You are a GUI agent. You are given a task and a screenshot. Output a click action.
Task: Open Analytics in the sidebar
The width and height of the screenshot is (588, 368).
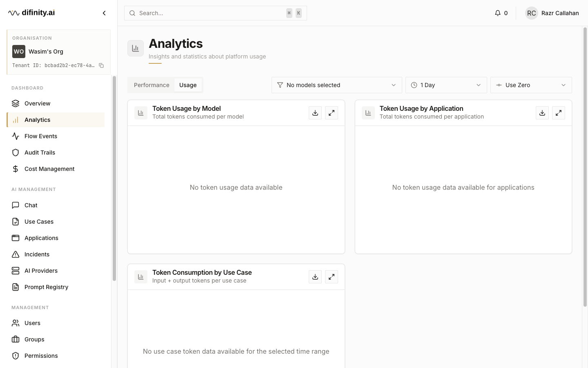pyautogui.click(x=56, y=120)
